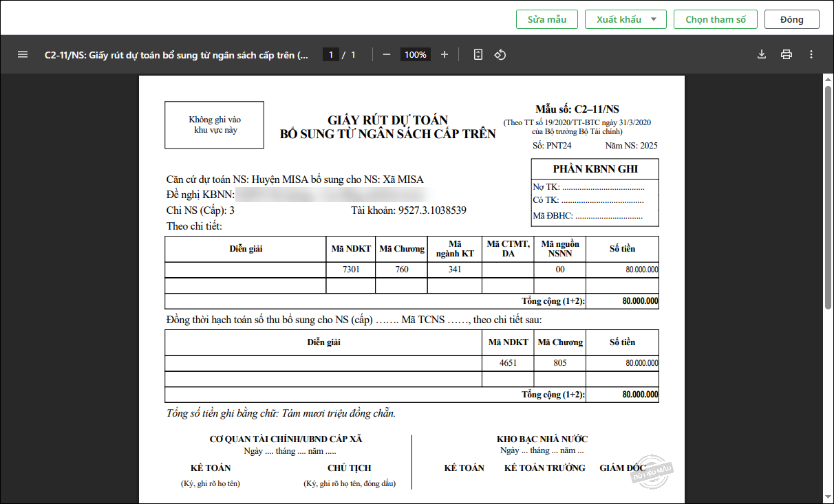
Task: Click the Mã ngành KT value 341
Action: tap(454, 270)
